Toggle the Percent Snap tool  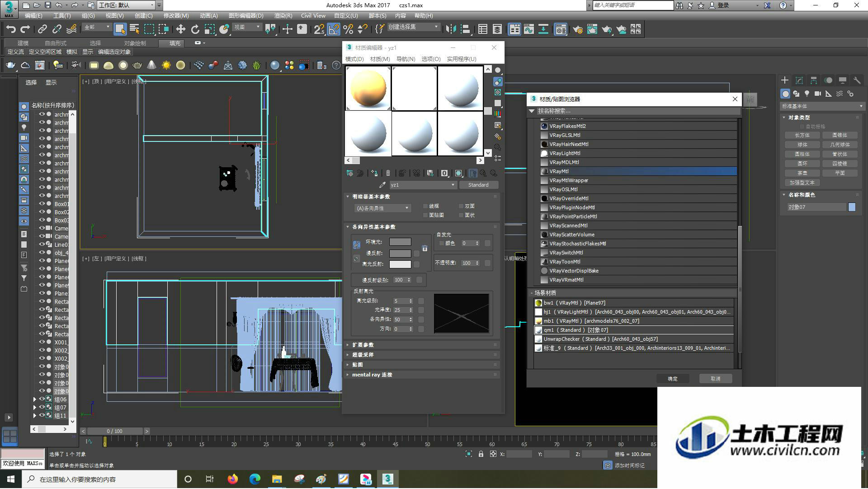348,29
